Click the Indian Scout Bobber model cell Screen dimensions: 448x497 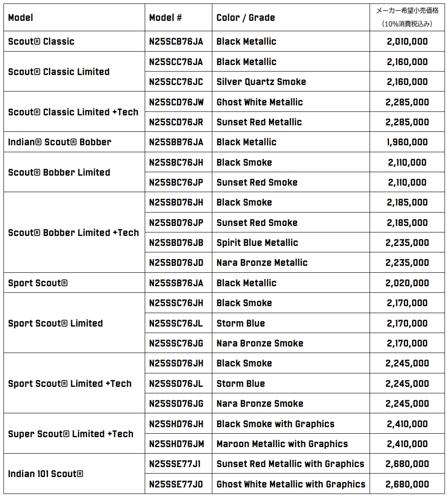[74, 142]
